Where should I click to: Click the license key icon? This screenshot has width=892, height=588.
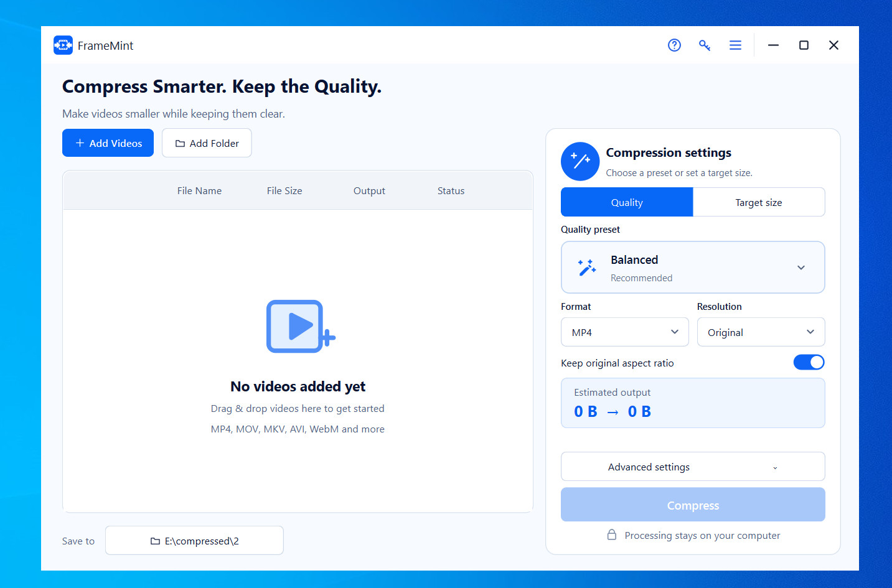tap(705, 45)
